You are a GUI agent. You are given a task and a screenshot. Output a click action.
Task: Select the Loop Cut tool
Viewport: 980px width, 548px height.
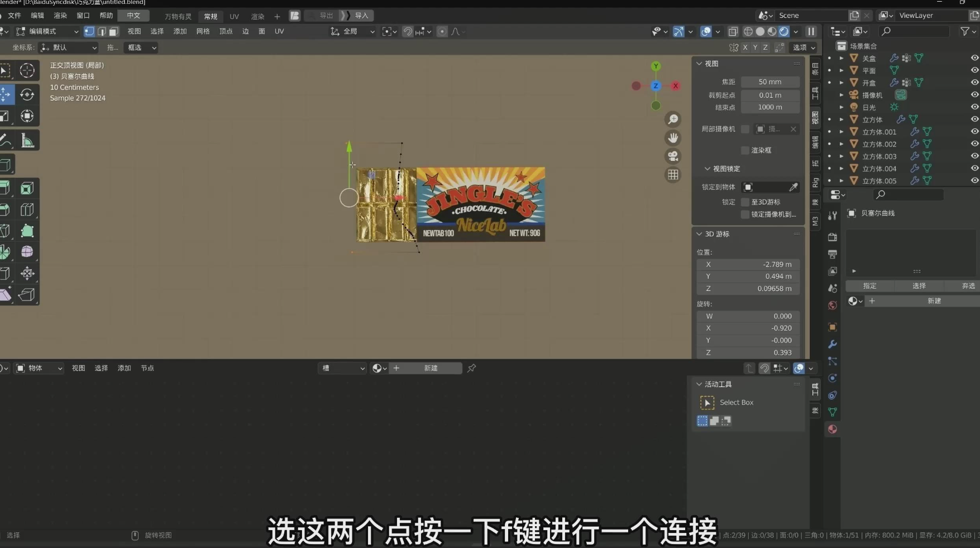pyautogui.click(x=27, y=209)
